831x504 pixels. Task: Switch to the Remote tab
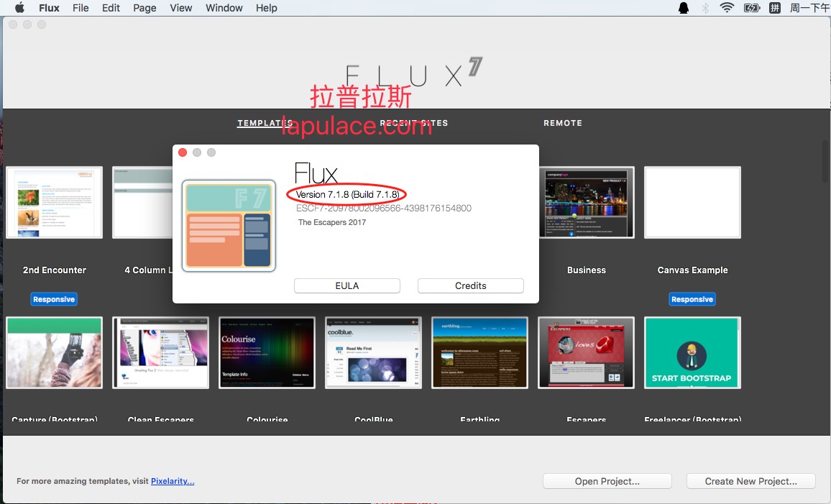coord(563,123)
